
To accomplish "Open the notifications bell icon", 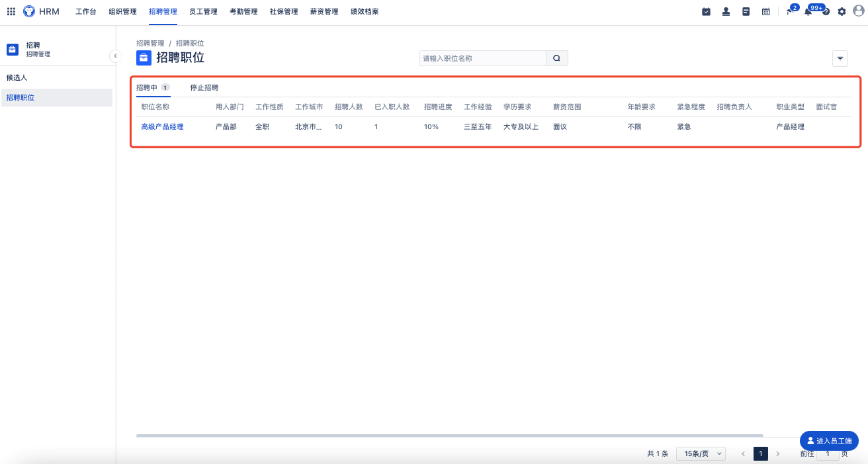I will (x=808, y=11).
